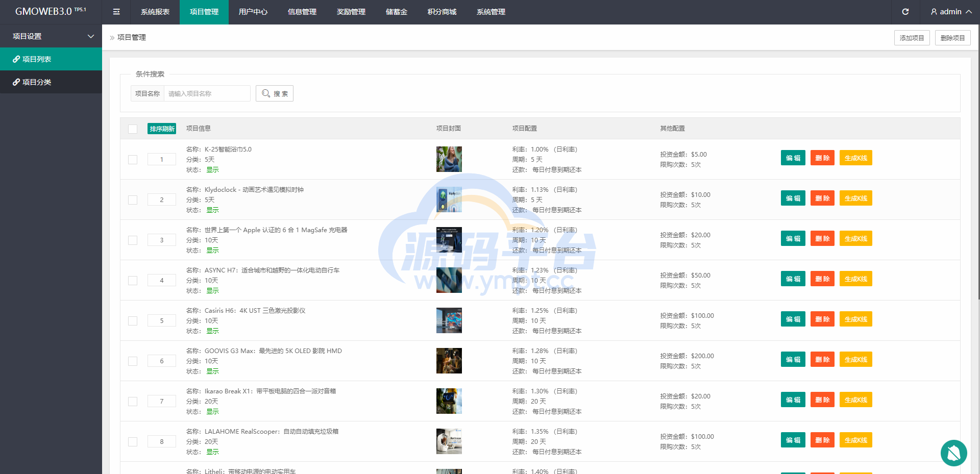Generate K-line for LALAHOME RealScooper

[x=856, y=440]
